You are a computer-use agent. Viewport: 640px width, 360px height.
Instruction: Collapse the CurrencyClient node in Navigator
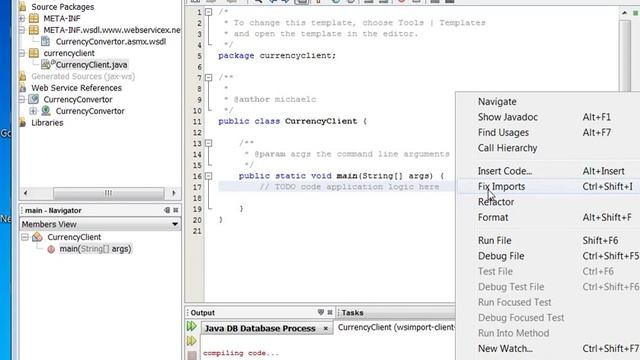(25, 237)
